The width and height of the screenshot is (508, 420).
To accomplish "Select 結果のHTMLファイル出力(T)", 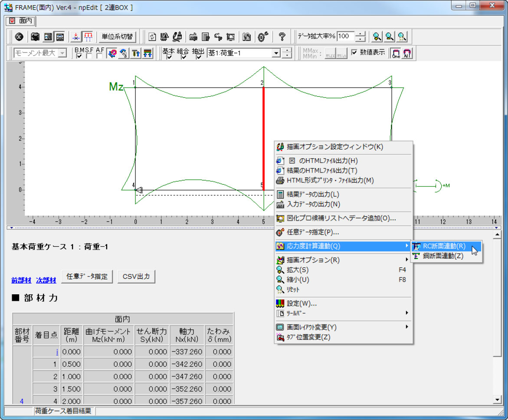I will (344, 170).
